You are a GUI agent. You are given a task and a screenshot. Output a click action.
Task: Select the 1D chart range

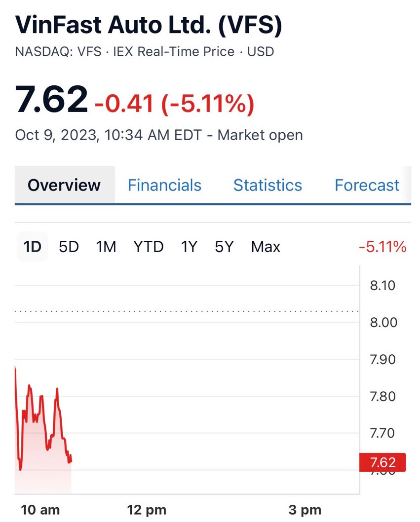pos(33,246)
